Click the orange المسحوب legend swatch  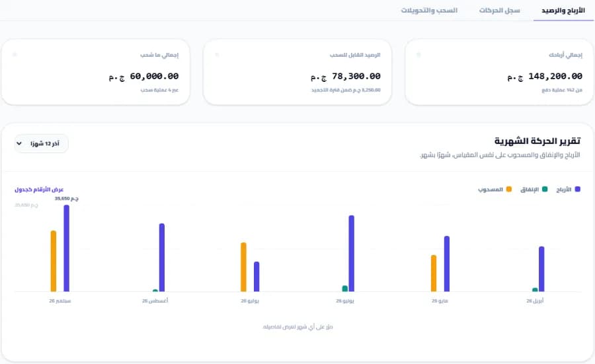[509, 189]
